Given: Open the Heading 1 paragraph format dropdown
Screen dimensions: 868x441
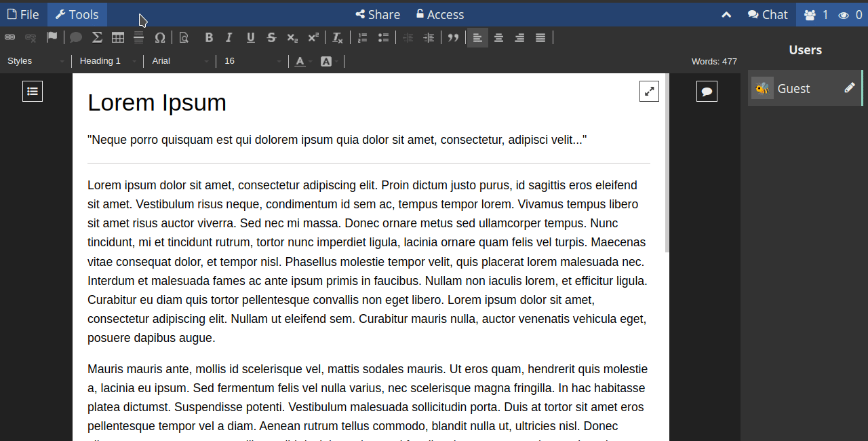Looking at the screenshot, I should 107,61.
